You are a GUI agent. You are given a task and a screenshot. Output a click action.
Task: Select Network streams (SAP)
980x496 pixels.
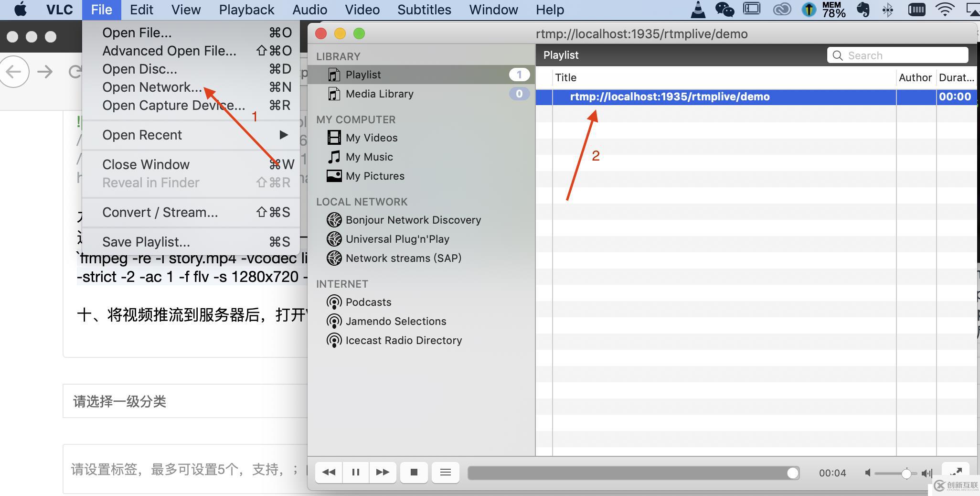tap(403, 258)
